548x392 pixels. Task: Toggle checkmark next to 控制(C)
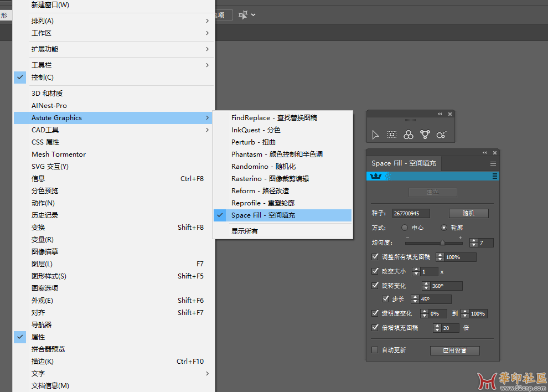point(20,78)
